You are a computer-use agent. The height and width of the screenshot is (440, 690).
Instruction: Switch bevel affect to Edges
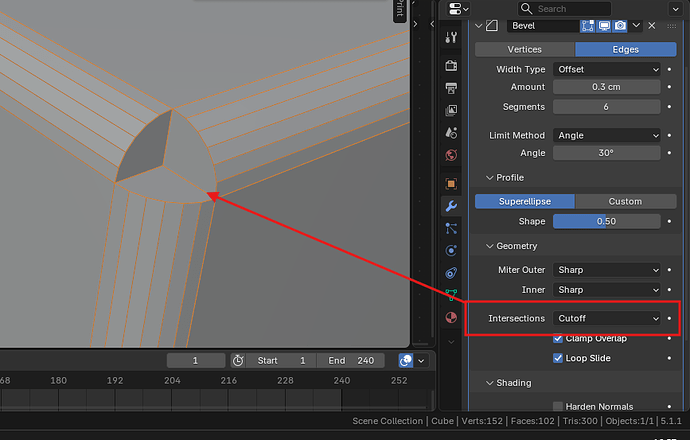pyautogui.click(x=625, y=49)
